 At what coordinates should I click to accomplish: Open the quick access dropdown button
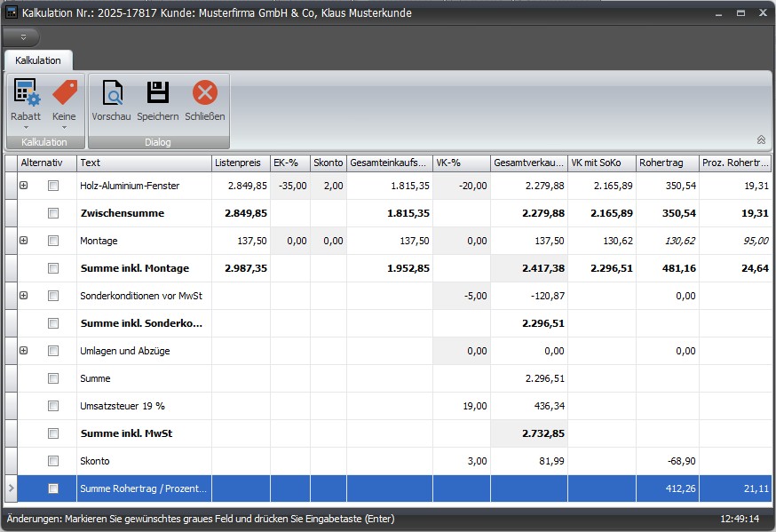coord(23,37)
